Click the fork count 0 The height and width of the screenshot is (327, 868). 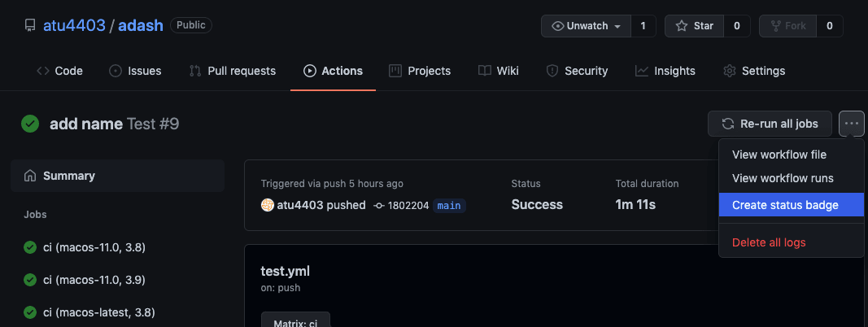click(x=830, y=26)
